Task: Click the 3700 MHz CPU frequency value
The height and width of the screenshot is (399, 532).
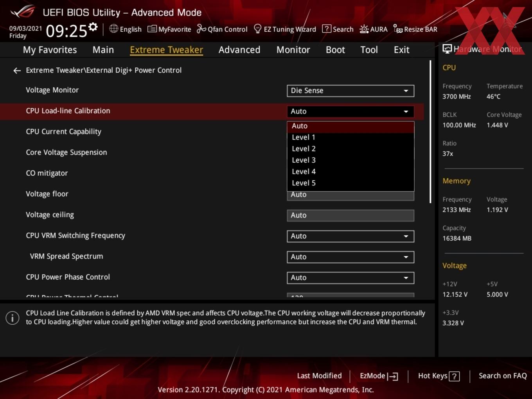Action: [x=457, y=96]
